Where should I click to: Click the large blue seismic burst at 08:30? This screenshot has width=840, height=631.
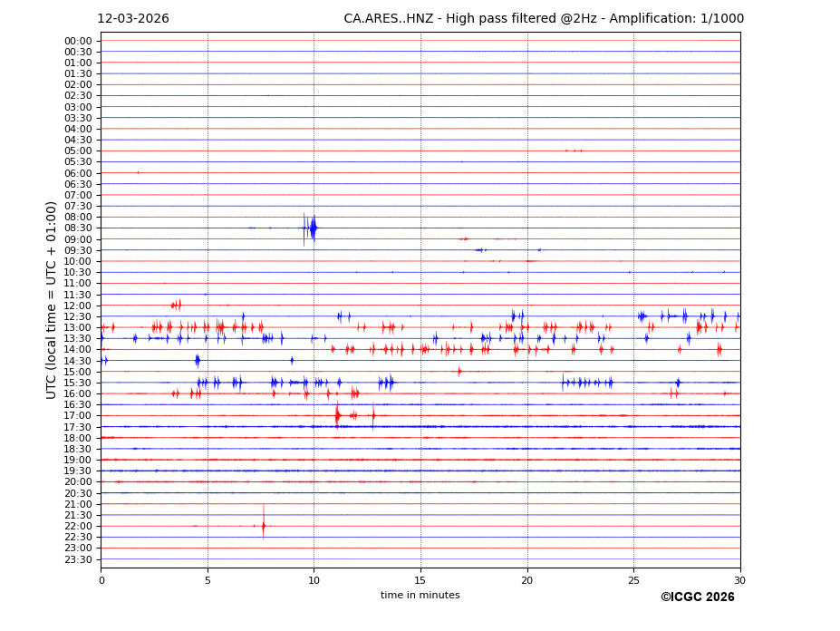coord(313,228)
